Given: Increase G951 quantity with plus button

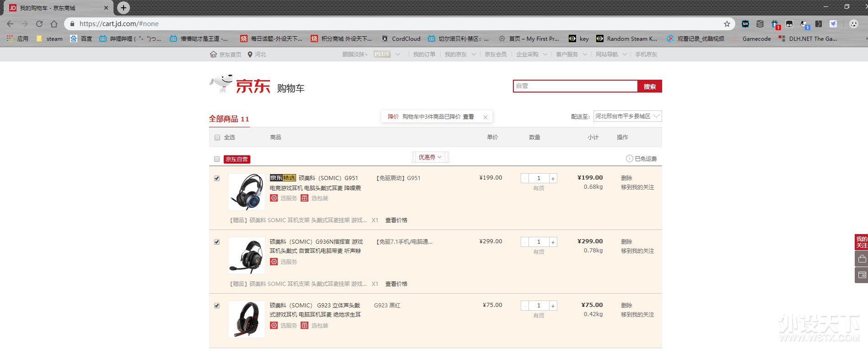Looking at the screenshot, I should tap(553, 179).
